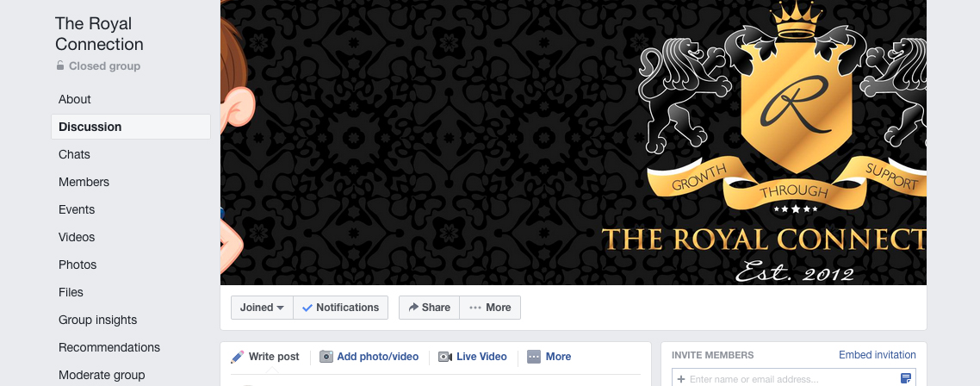Click the Enter name or email field
The image size is (980, 386).
(x=786, y=378)
